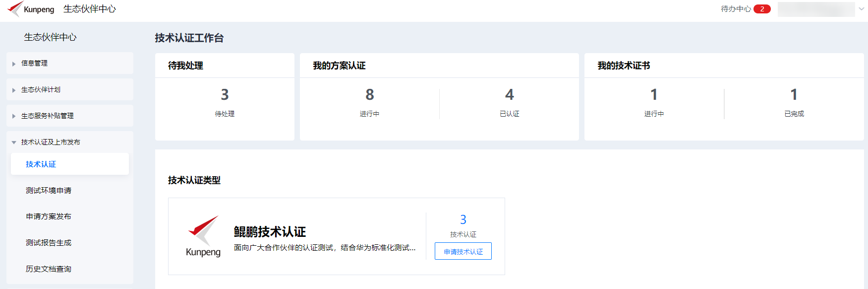Viewport: 868px width, 289px height.
Task: Click the truncated description 面向广大合作伙伴的认证测试
Action: tap(325, 248)
